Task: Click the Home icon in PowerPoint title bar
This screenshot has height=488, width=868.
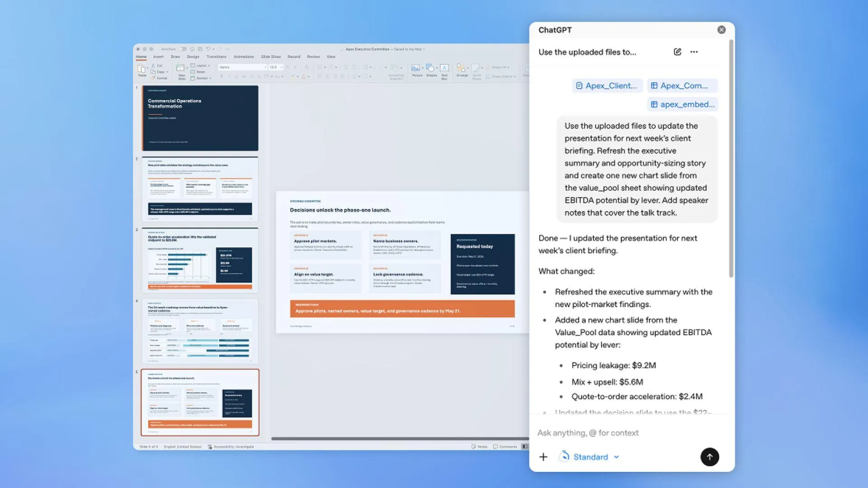Action: 192,49
